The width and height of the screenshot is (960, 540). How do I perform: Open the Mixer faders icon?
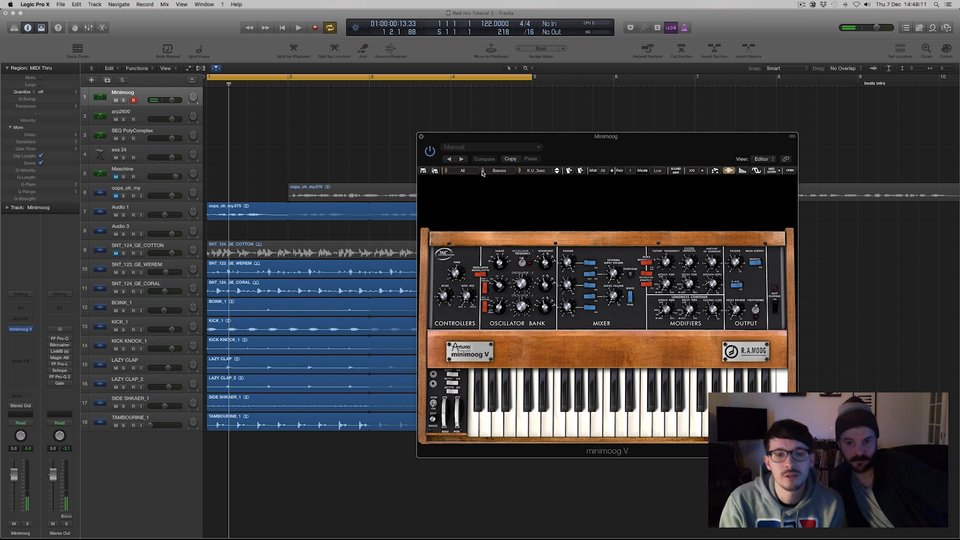pos(89,28)
